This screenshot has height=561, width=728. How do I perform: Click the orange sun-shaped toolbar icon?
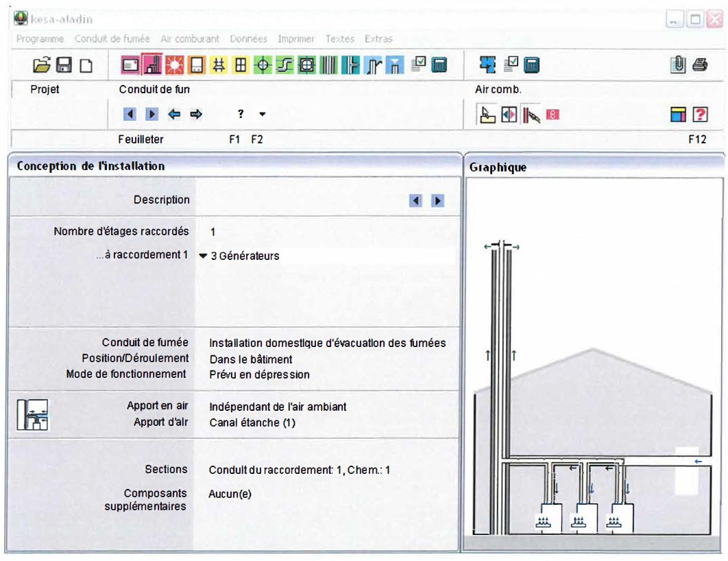coord(175,65)
